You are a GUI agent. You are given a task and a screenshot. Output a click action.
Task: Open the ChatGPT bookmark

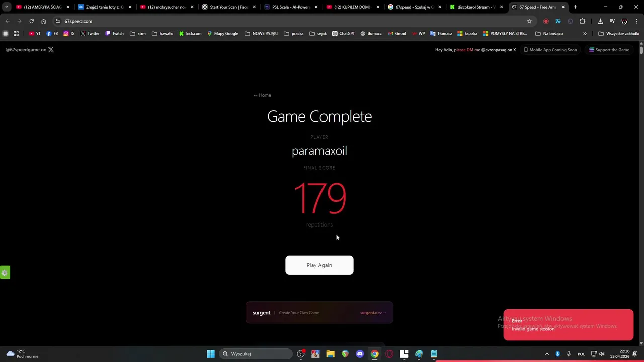tap(343, 34)
